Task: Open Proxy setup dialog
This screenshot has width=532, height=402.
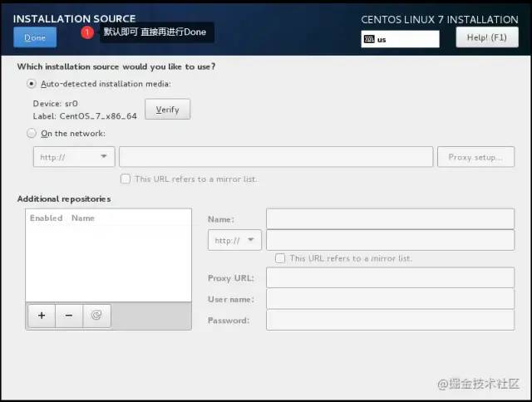Action: 475,157
